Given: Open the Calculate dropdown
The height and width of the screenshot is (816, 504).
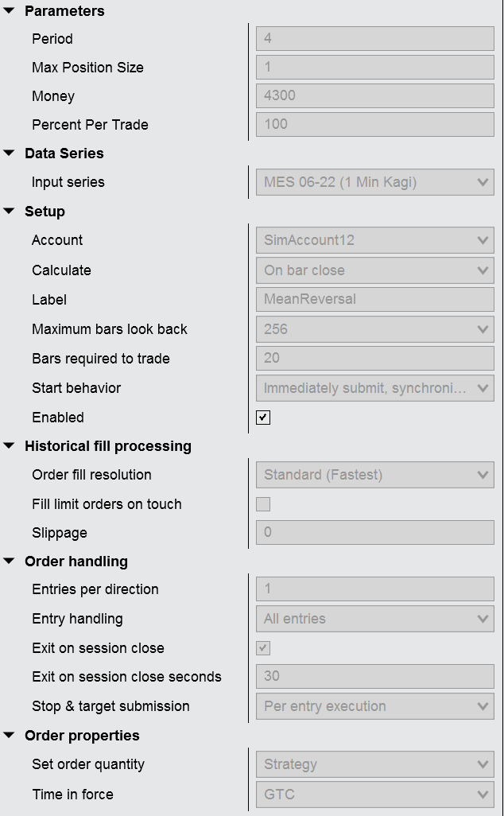Looking at the screenshot, I should 374,270.
